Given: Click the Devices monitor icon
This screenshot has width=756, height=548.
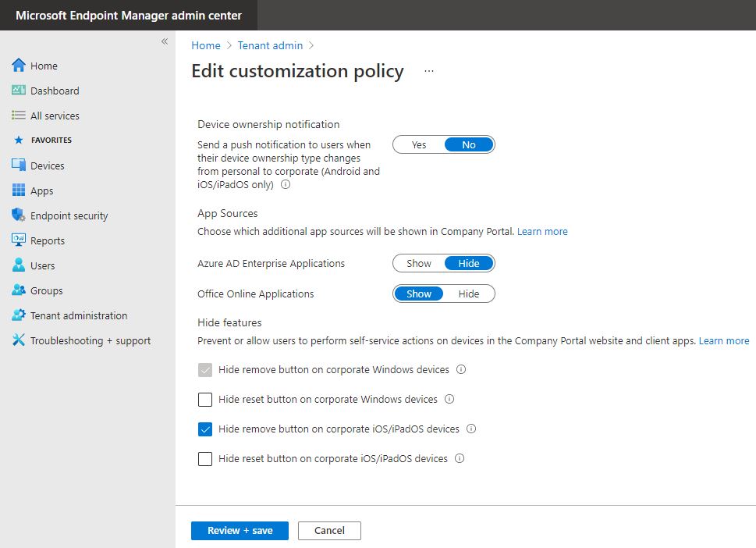Looking at the screenshot, I should tap(18, 165).
